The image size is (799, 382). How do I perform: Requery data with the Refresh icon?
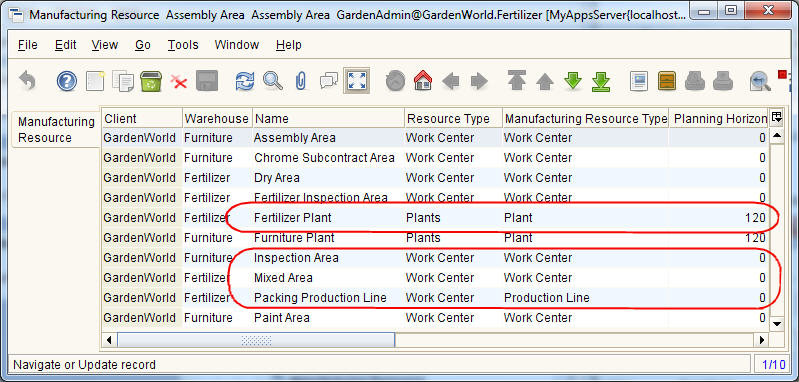coord(245,81)
